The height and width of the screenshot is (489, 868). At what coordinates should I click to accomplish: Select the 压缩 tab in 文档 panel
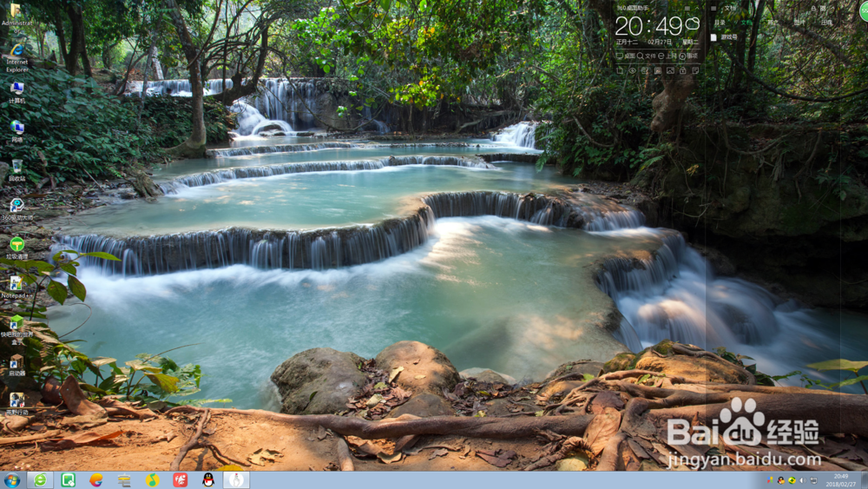pos(826,23)
